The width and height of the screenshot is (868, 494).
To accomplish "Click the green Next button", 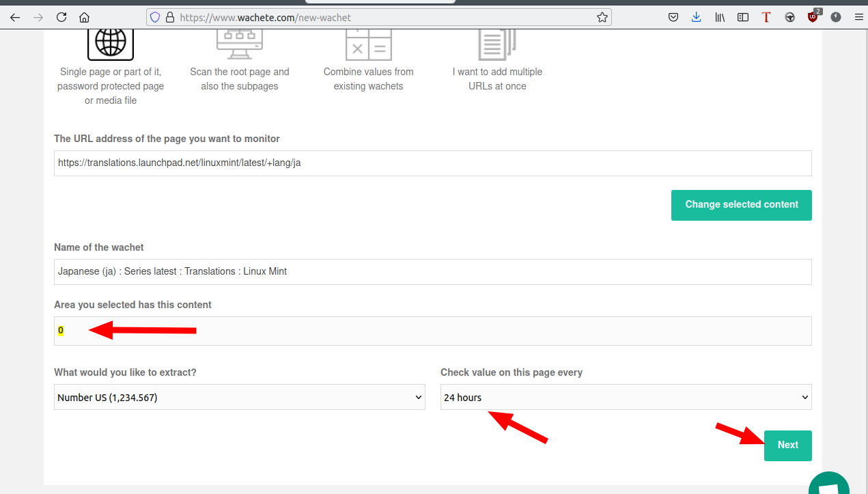I will pos(788,445).
